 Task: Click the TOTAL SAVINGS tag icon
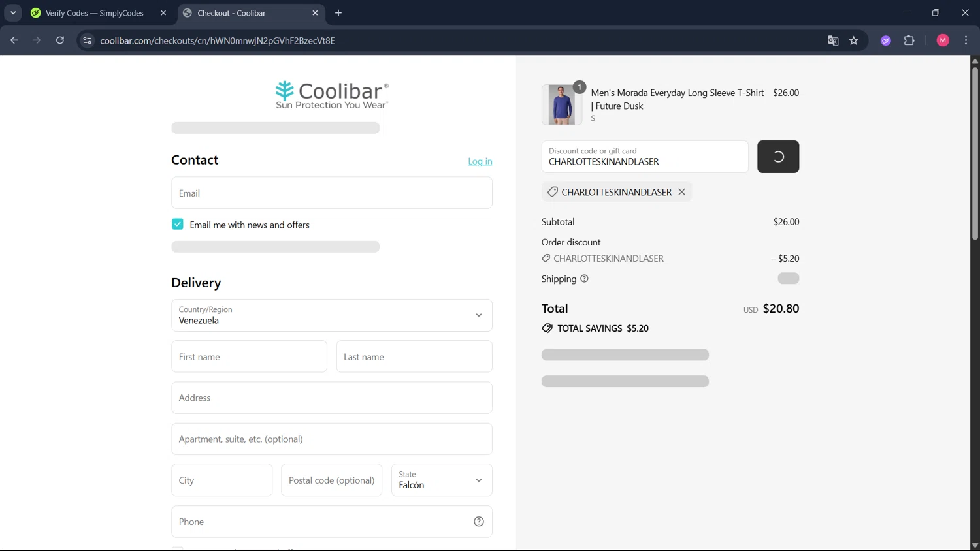(547, 328)
